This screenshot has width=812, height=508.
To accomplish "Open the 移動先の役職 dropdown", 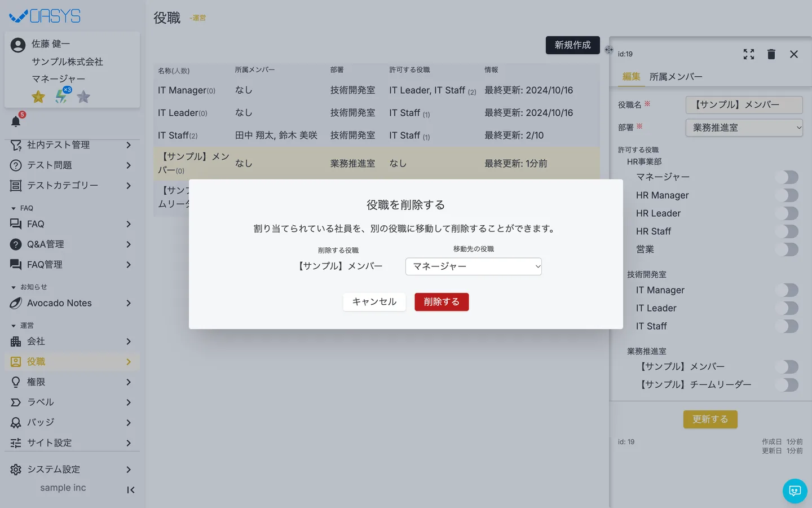I will 474,266.
